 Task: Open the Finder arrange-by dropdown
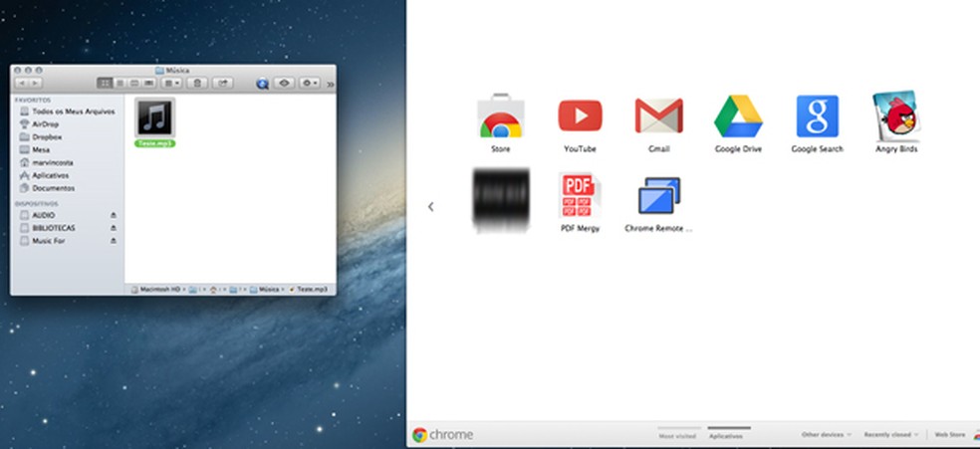point(171,83)
